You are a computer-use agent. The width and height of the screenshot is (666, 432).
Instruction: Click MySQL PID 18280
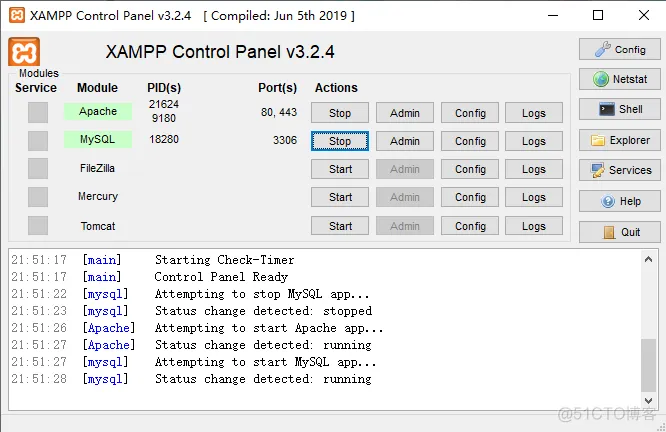(164, 139)
